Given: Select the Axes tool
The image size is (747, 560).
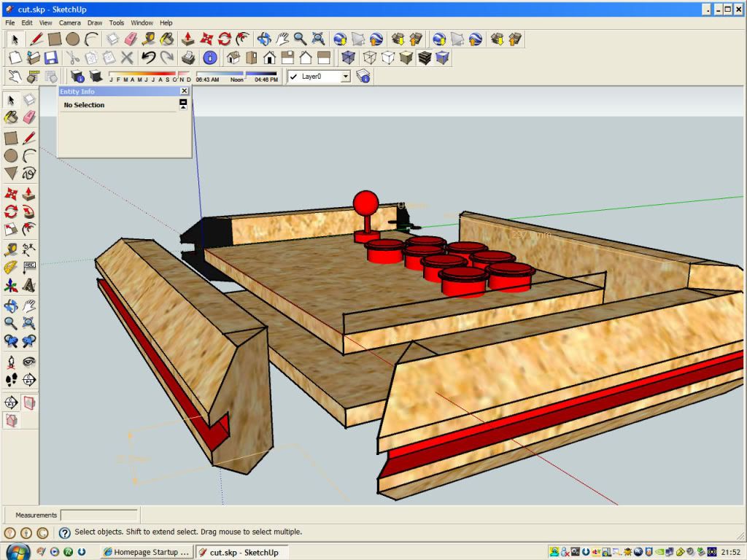Looking at the screenshot, I should coord(11,286).
